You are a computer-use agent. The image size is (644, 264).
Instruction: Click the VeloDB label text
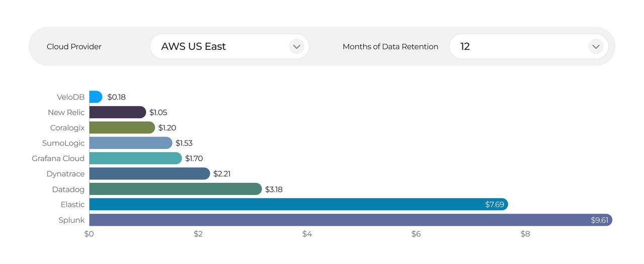coord(70,97)
